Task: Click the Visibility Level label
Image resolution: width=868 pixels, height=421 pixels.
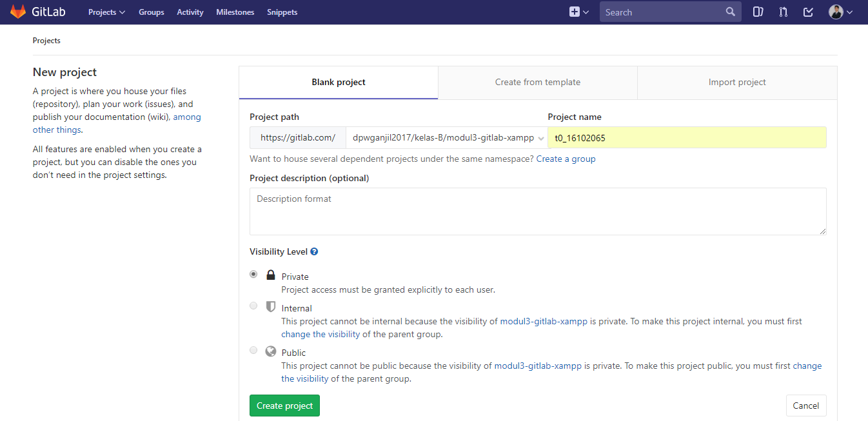Action: (279, 251)
